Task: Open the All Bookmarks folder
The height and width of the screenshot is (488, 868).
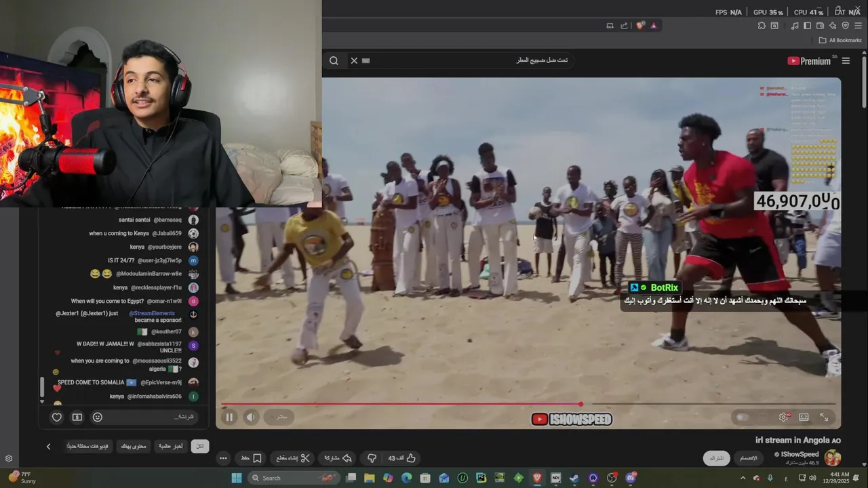Action: pos(840,40)
